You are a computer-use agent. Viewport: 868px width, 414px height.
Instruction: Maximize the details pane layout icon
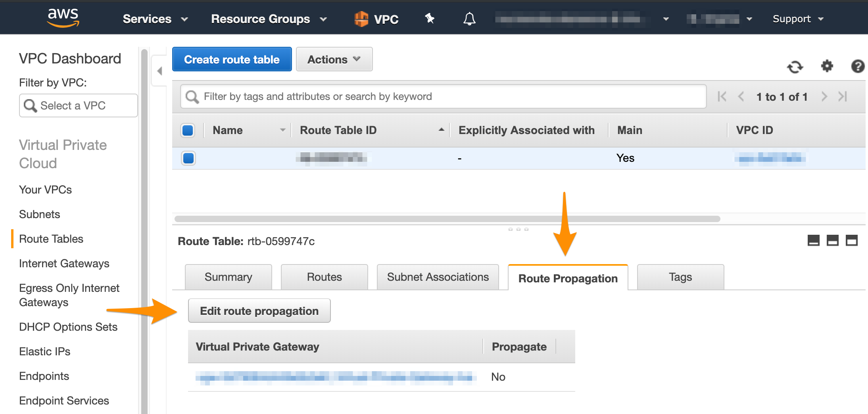pos(851,240)
